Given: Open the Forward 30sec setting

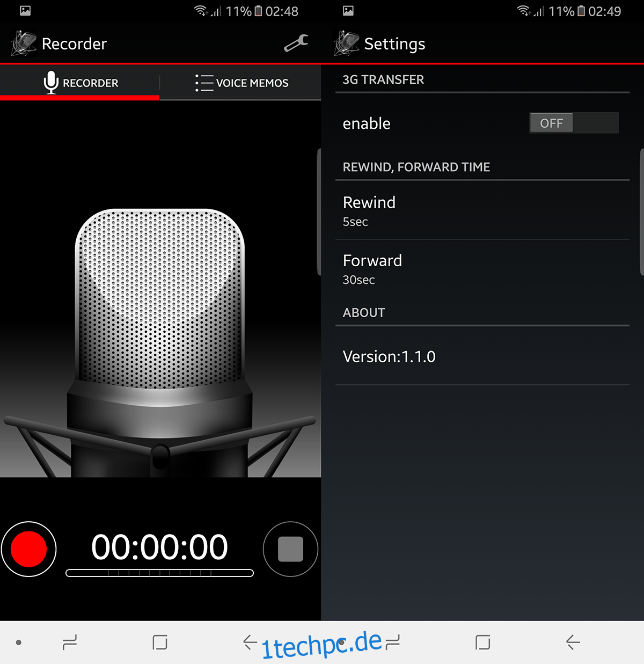Looking at the screenshot, I should [482, 269].
